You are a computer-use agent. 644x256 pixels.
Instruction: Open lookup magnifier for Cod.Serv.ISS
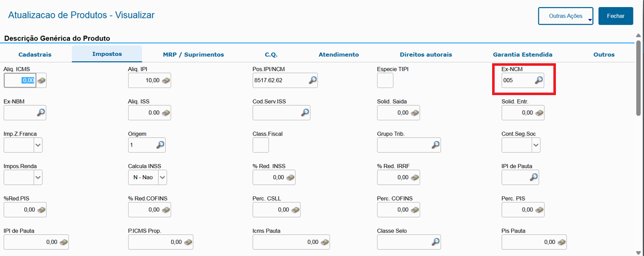coord(305,113)
